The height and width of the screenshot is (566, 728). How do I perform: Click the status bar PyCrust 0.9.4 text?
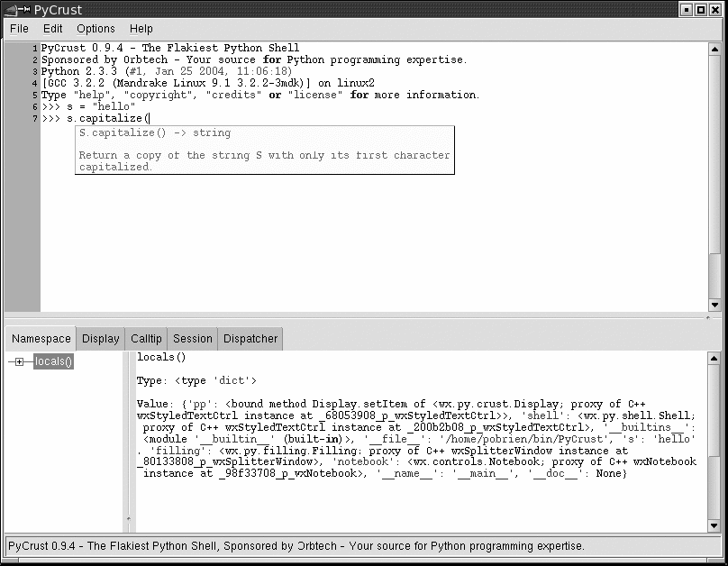coord(296,545)
